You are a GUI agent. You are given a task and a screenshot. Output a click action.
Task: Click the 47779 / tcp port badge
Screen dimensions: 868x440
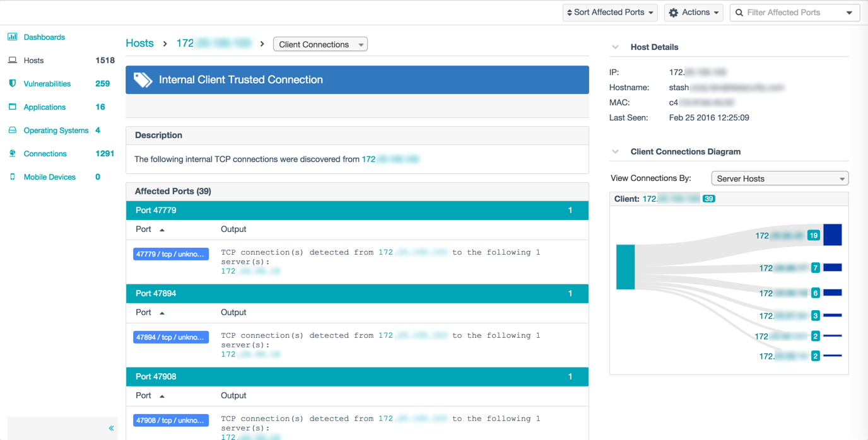[x=171, y=254]
